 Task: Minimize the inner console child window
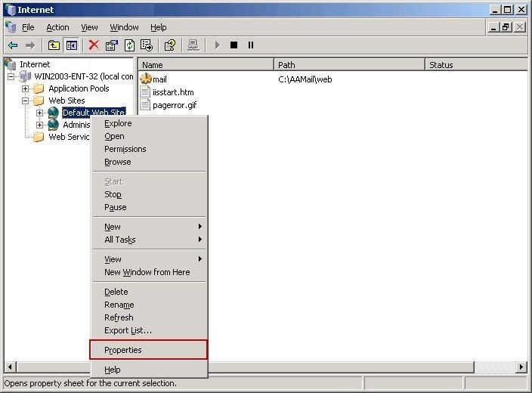tap(493, 27)
